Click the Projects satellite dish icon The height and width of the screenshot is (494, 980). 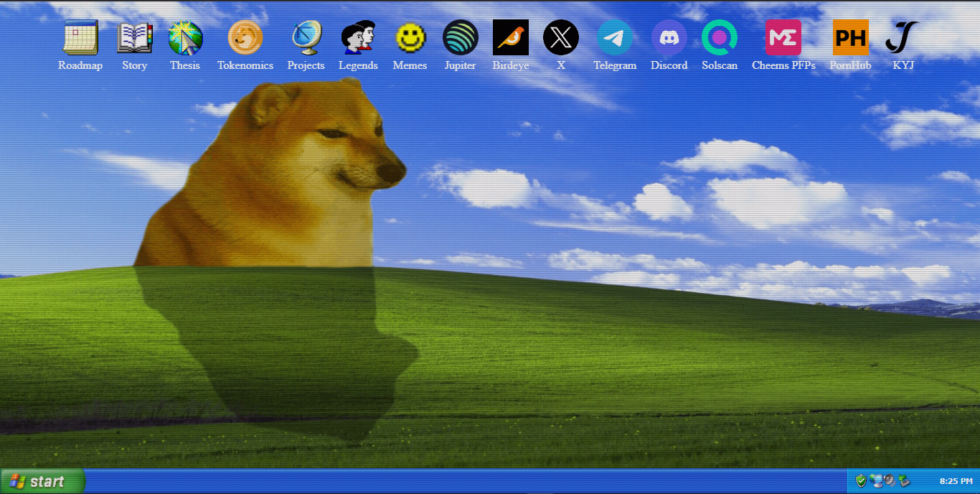(x=306, y=38)
